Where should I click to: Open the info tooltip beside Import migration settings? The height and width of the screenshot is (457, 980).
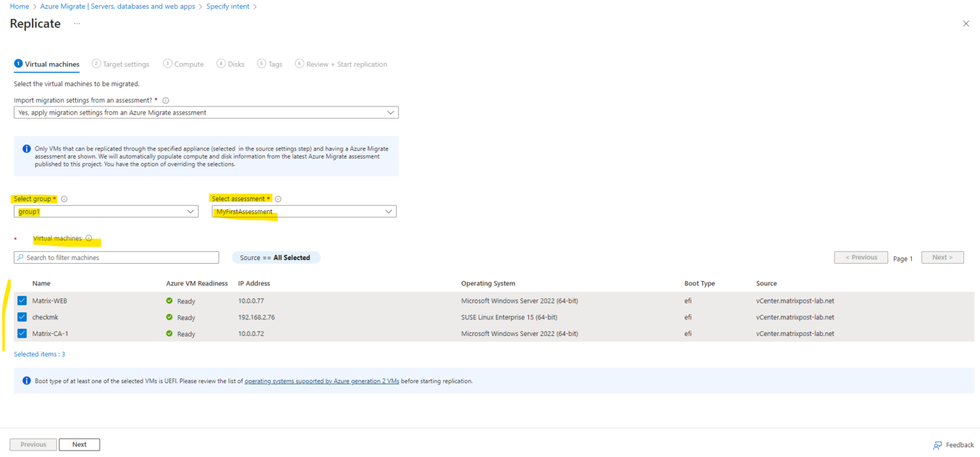click(x=165, y=100)
